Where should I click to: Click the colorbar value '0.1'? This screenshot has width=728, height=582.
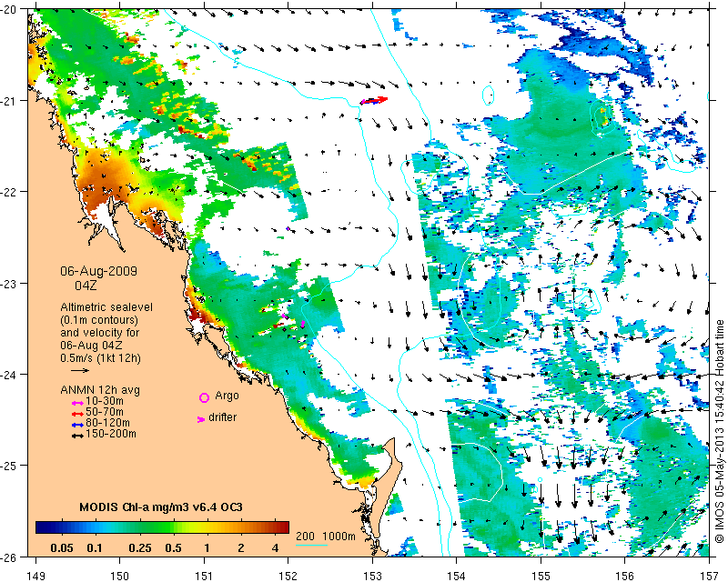tap(95, 548)
